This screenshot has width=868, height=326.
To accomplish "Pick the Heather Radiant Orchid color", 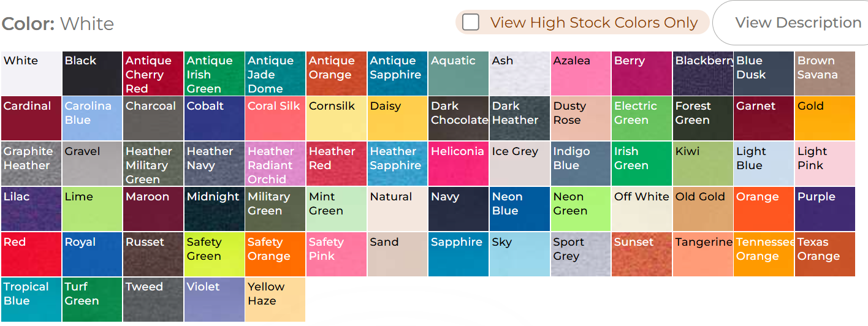I will (275, 164).
